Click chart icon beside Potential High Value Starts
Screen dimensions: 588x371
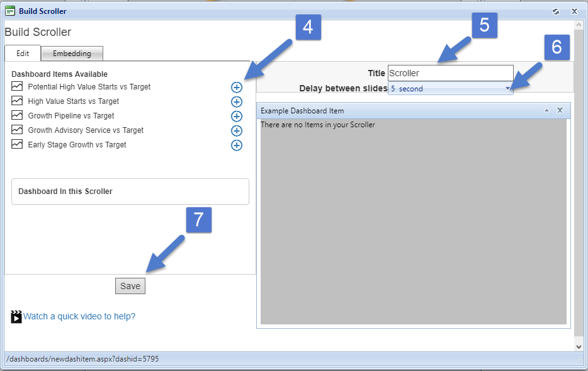[17, 86]
